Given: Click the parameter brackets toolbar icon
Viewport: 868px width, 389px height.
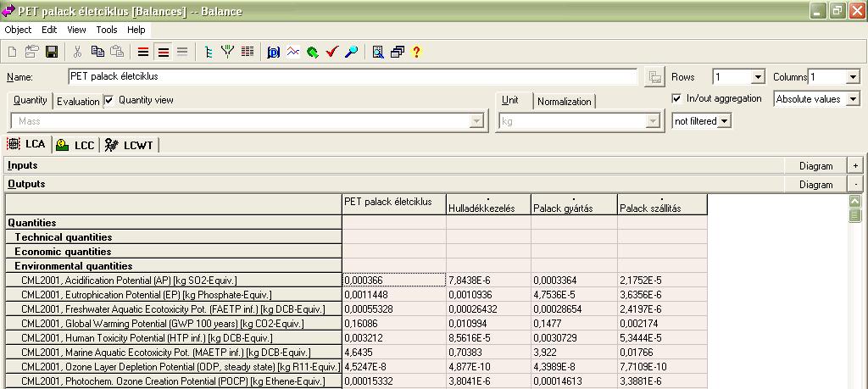Looking at the screenshot, I should pos(274,52).
